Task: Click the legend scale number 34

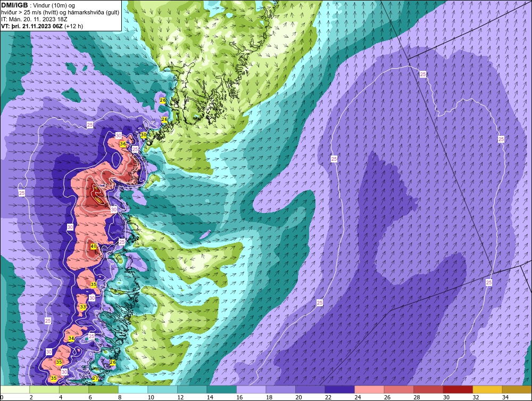Action: tap(505, 397)
